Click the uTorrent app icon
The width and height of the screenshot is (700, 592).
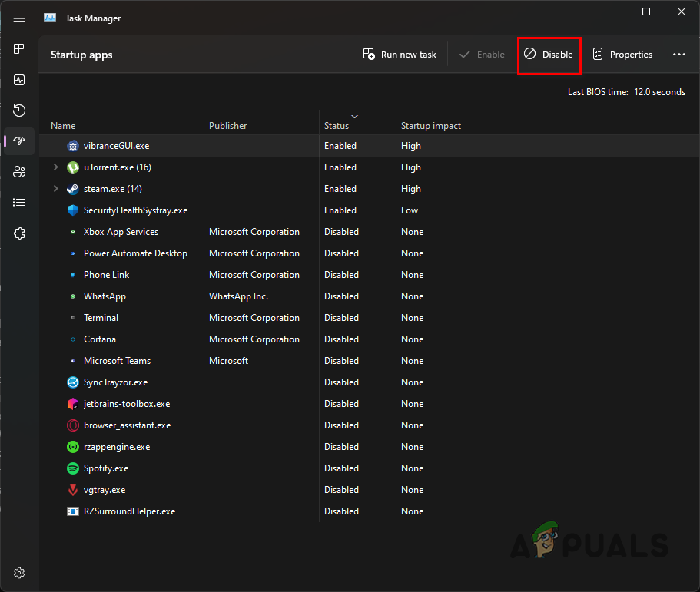72,167
